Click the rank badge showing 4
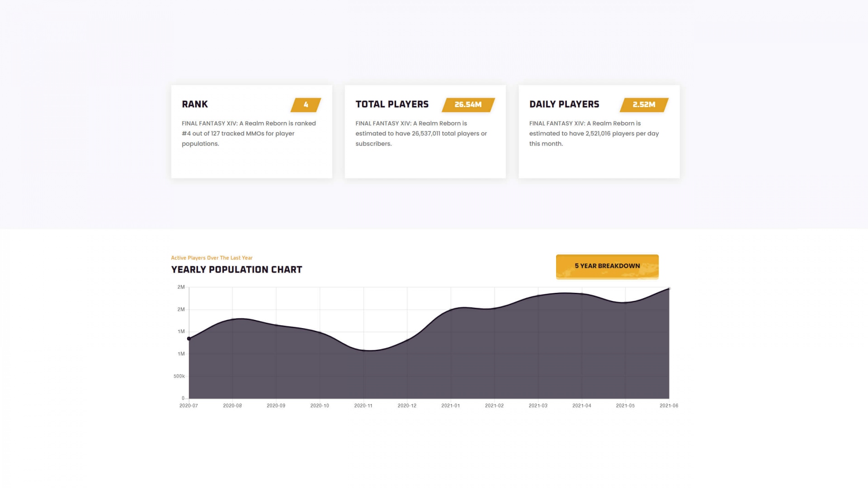This screenshot has width=868, height=488. click(x=306, y=105)
